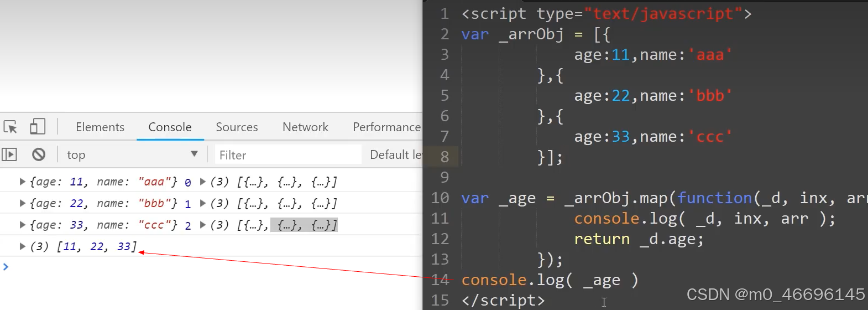Expand the {age: 22, name: "bbb"} object

23,203
